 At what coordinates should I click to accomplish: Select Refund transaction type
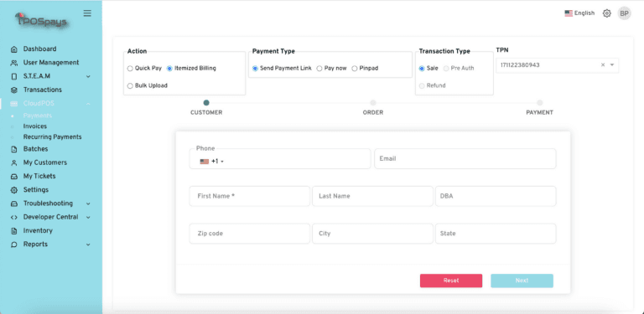(422, 85)
